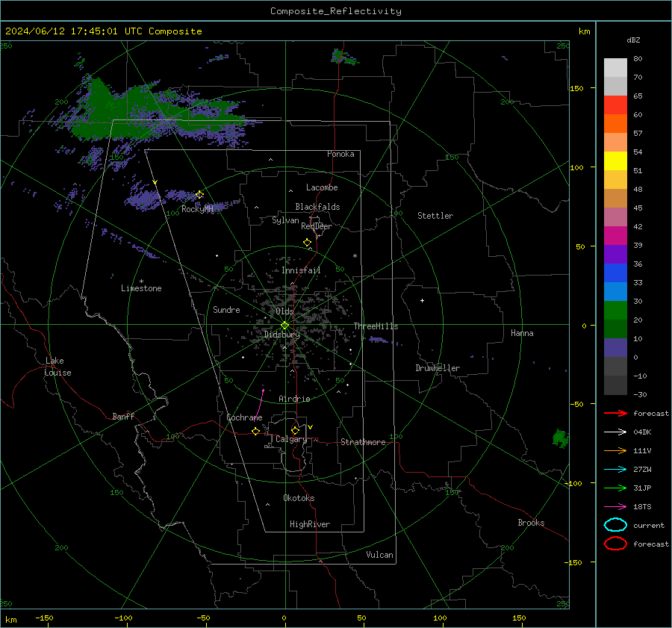The height and width of the screenshot is (628, 672).
Task: Click the cyan current oval legend icon
Action: (615, 525)
